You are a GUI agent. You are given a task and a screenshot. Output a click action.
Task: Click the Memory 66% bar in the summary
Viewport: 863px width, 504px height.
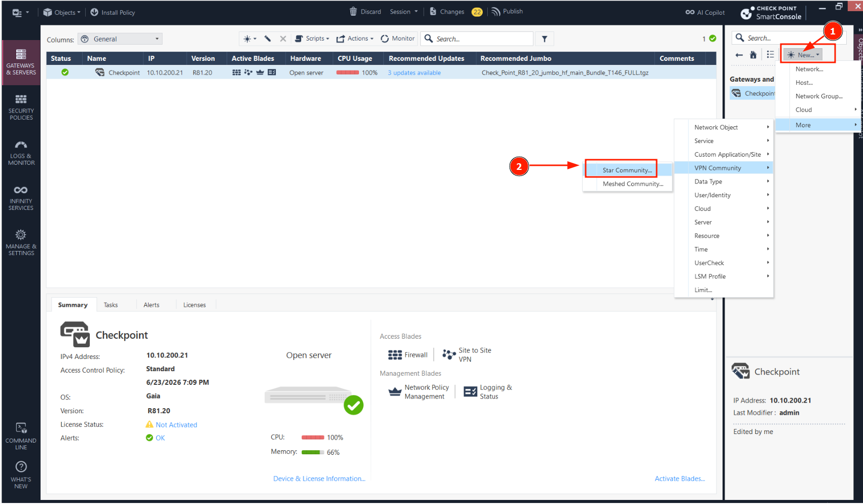coord(313,452)
